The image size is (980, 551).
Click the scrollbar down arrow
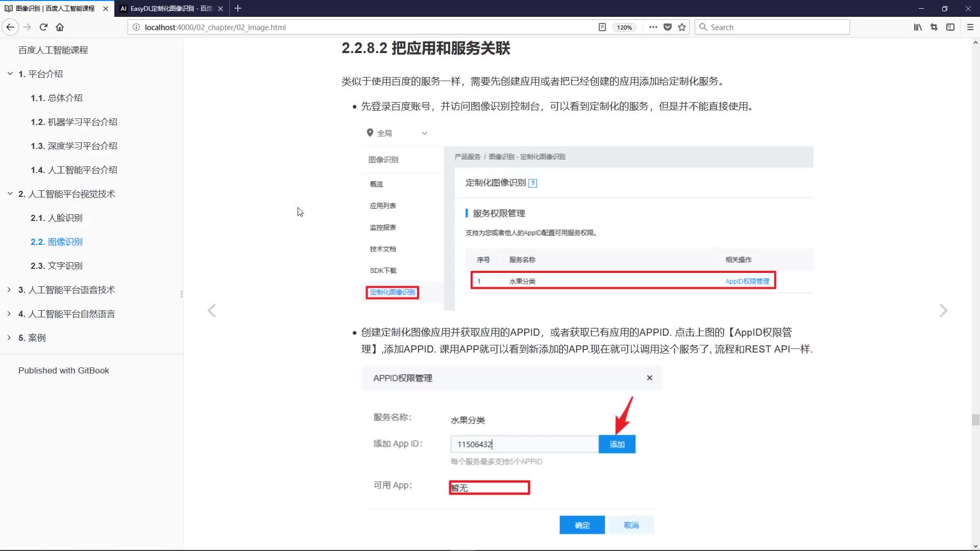(975, 546)
